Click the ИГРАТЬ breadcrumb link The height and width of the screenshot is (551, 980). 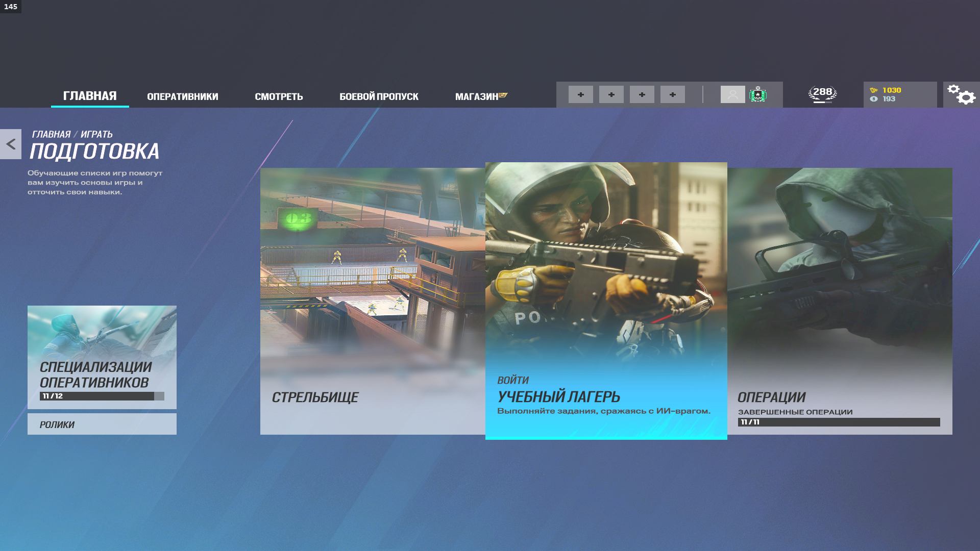click(x=96, y=134)
